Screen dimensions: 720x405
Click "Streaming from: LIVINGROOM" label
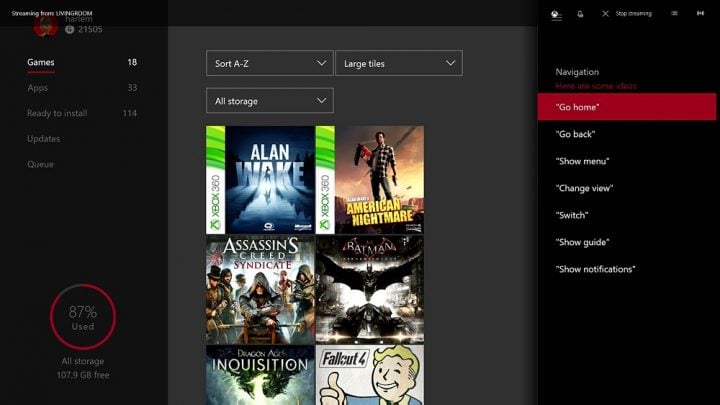(52, 13)
